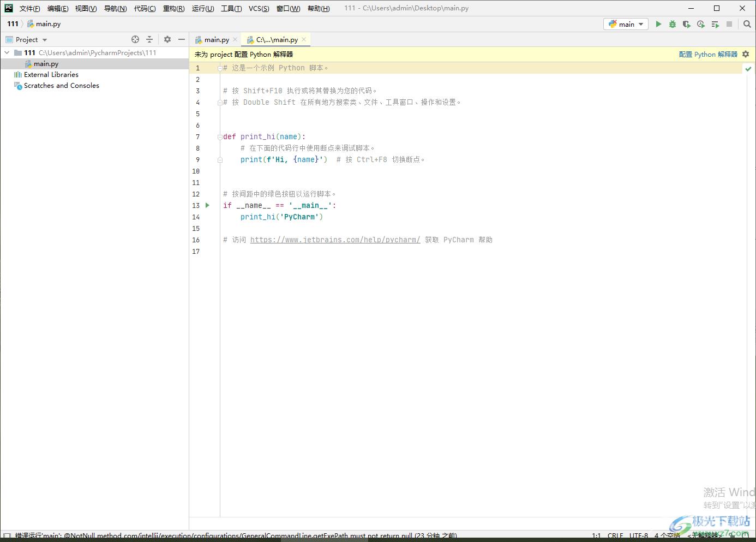Open the VCS(S) menu

[259, 8]
